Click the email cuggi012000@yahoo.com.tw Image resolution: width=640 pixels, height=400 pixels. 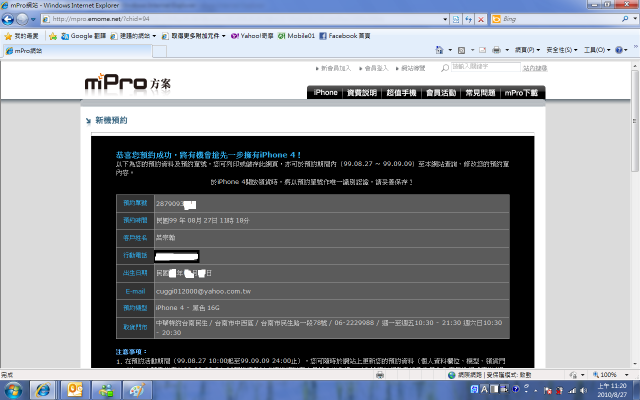point(203,291)
